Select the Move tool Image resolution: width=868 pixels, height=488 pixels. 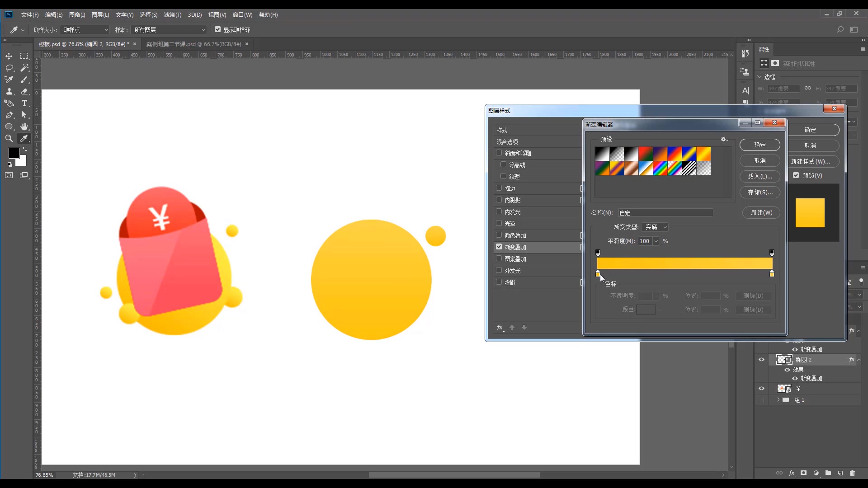tap(9, 56)
